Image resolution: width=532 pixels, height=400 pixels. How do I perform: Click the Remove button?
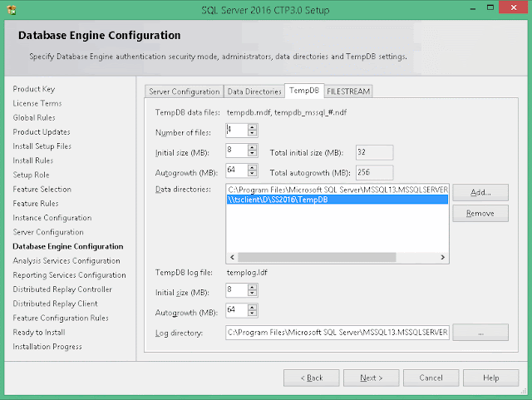[x=480, y=213]
